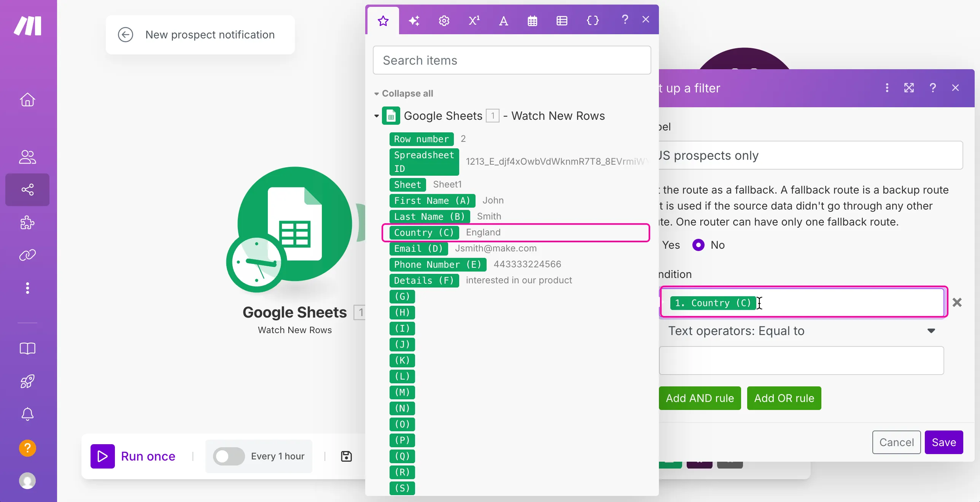Open Resource hub book icon

(x=27, y=348)
